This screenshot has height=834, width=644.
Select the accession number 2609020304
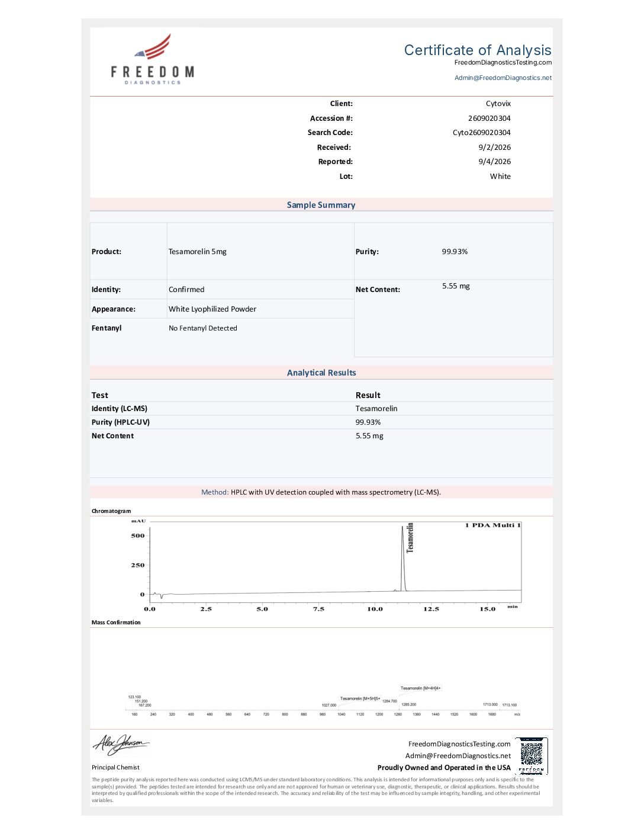click(x=490, y=118)
